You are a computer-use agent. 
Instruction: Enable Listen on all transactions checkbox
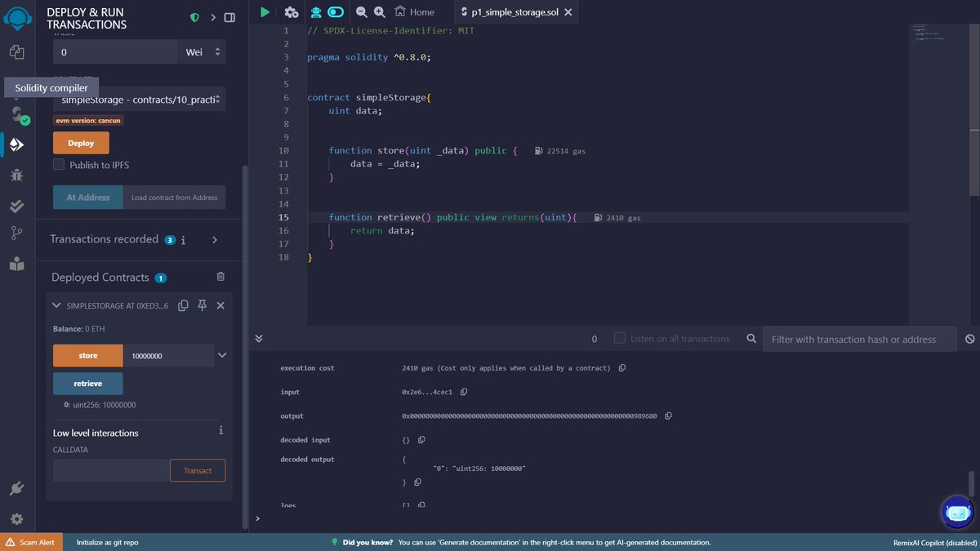coord(619,338)
